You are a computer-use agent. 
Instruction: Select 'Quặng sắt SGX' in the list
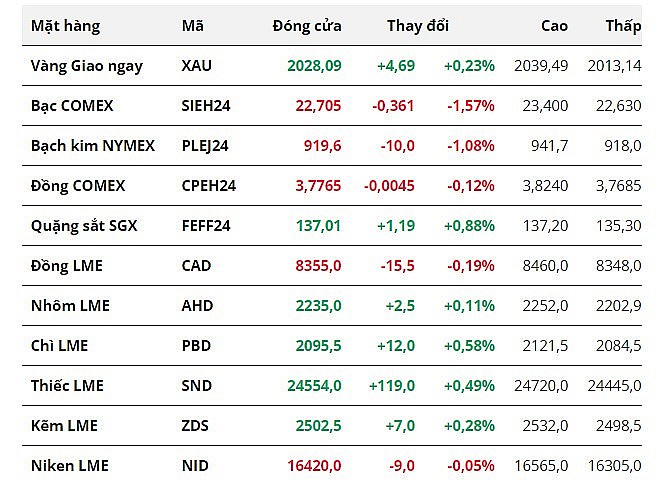84,225
